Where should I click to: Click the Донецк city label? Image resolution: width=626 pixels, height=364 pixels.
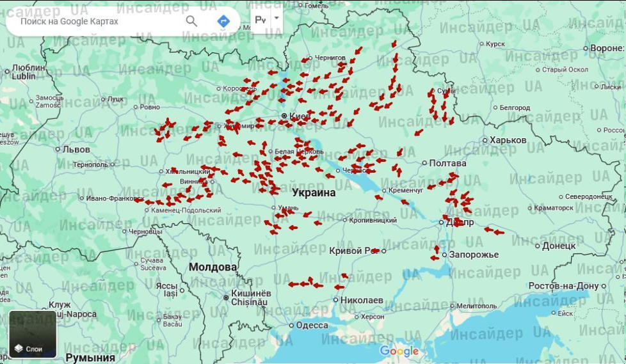(x=559, y=246)
